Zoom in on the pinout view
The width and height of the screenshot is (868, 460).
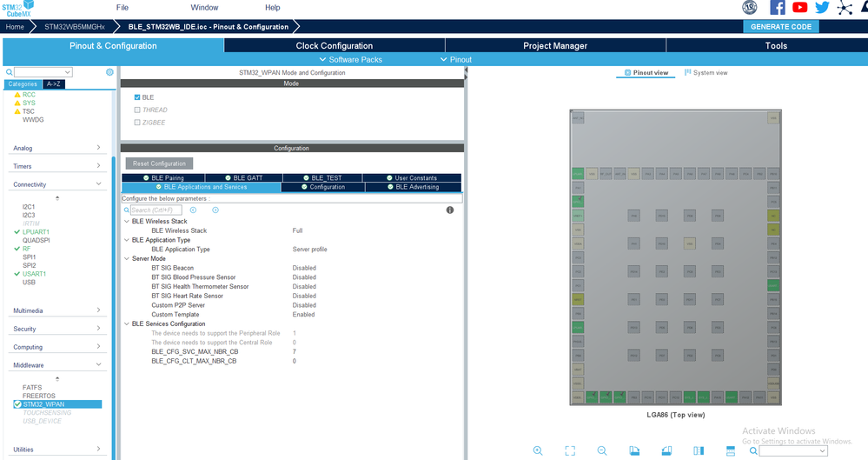[538, 450]
